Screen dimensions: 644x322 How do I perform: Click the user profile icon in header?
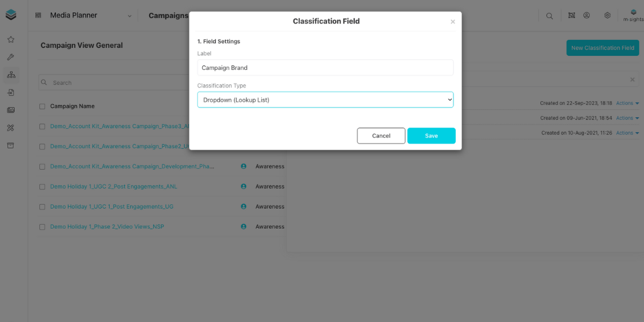pyautogui.click(x=587, y=15)
